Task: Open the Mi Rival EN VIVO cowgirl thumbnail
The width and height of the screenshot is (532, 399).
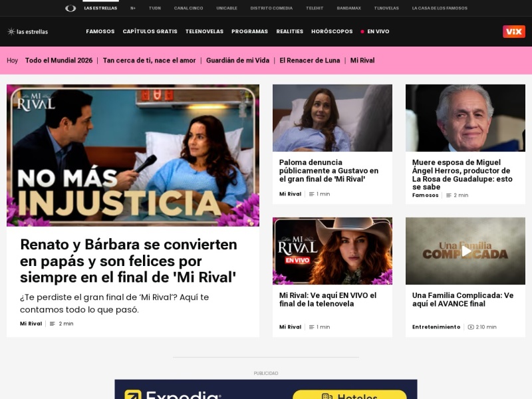Action: click(x=332, y=251)
